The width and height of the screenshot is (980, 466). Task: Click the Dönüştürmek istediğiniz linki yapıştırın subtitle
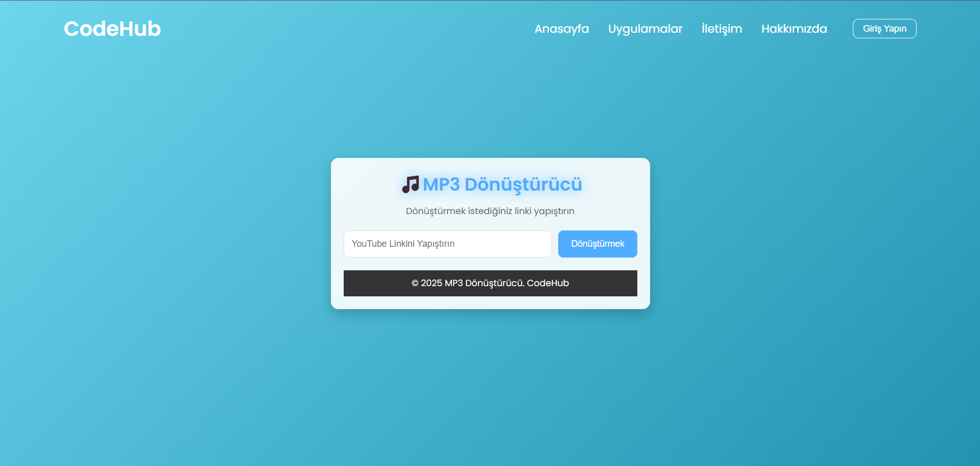pos(490,211)
